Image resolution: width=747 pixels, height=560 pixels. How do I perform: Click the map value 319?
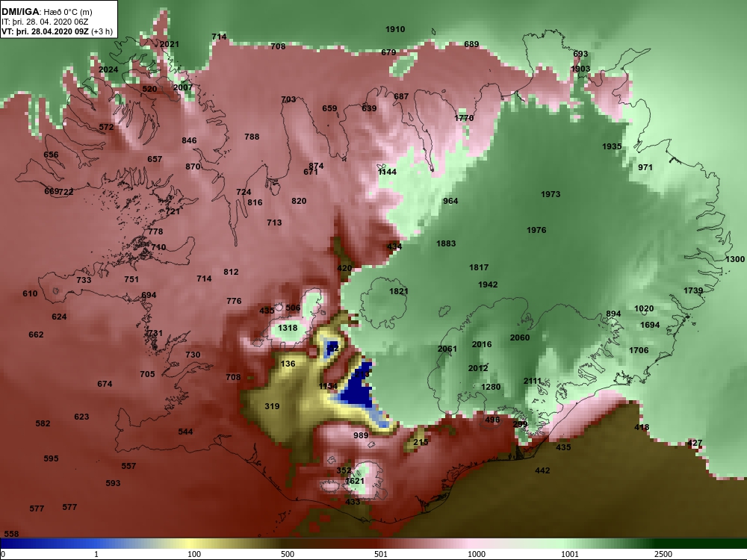pos(272,407)
